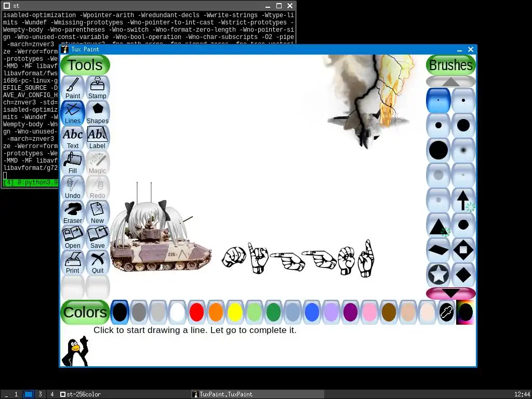The width and height of the screenshot is (532, 399).
Task: Print the drawing
Action: point(73,262)
